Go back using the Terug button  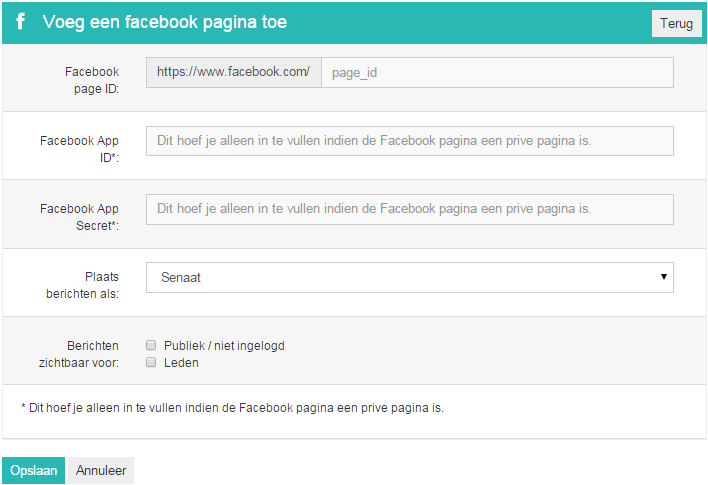click(x=676, y=23)
